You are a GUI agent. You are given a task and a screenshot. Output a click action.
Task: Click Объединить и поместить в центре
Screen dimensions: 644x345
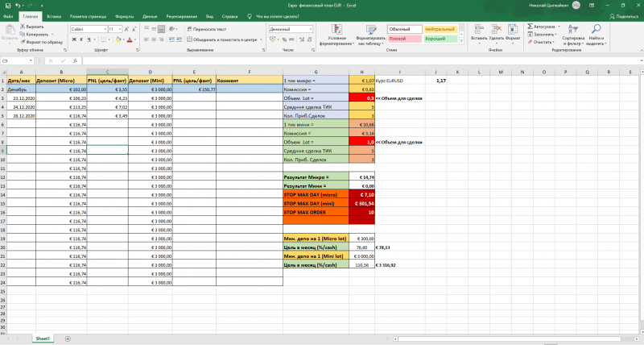point(222,39)
